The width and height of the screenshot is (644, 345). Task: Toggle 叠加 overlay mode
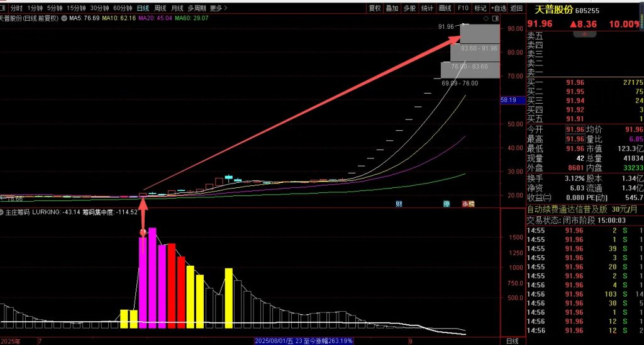[x=392, y=8]
